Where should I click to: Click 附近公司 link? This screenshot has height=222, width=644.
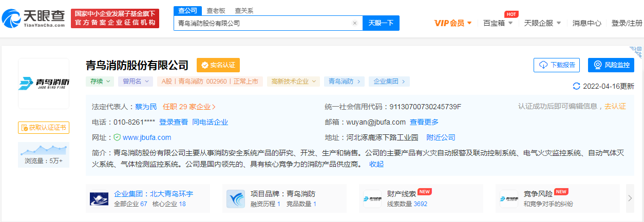pyautogui.click(x=441, y=137)
